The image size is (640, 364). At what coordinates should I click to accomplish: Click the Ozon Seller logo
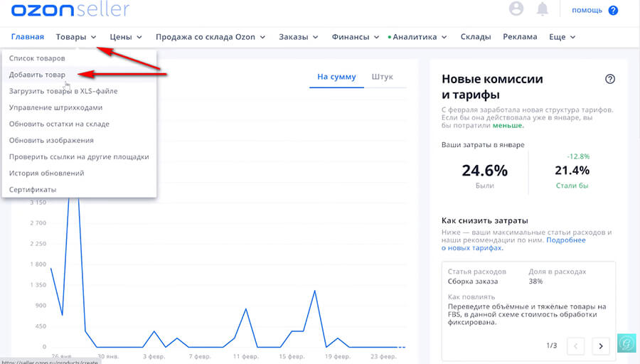70,9
